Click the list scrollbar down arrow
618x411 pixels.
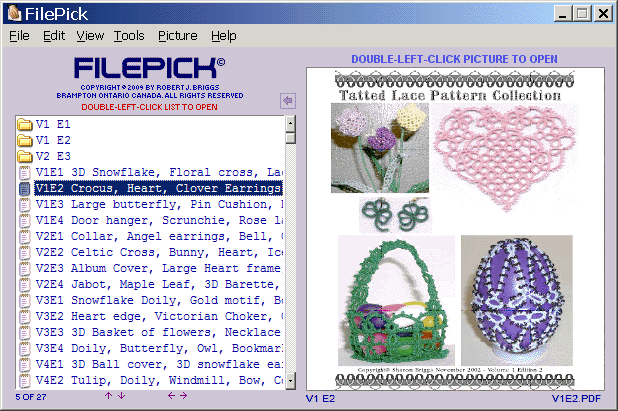290,381
